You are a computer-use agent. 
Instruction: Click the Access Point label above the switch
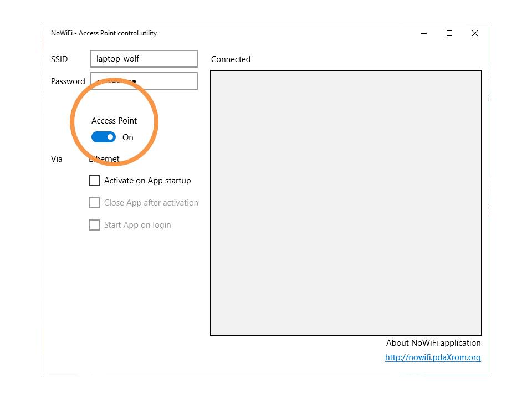point(114,121)
